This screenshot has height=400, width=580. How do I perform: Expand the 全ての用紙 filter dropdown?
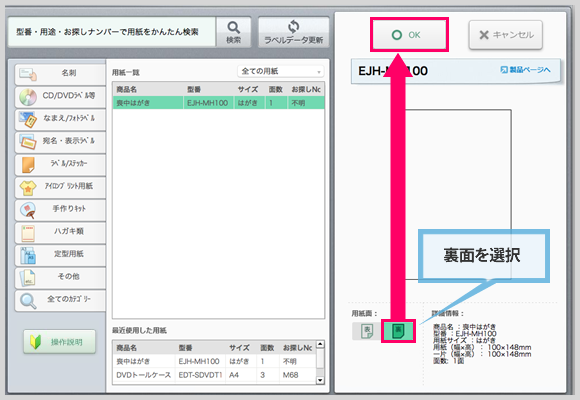tap(280, 71)
